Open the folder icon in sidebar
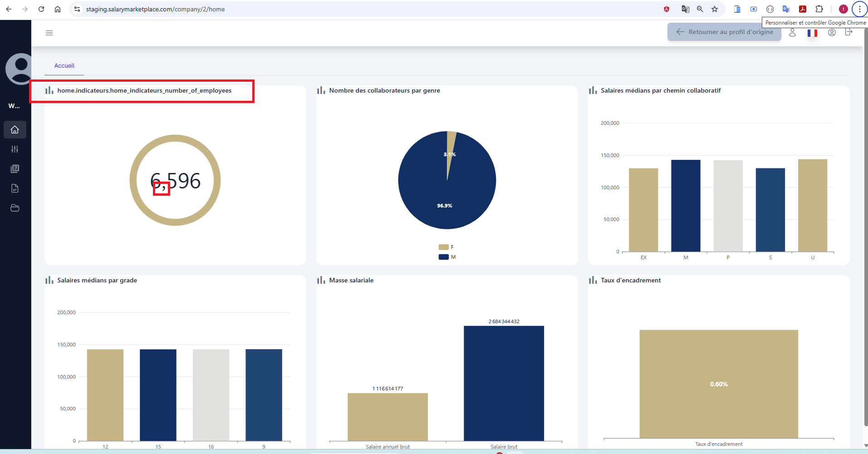Image resolution: width=868 pixels, height=454 pixels. [15, 208]
